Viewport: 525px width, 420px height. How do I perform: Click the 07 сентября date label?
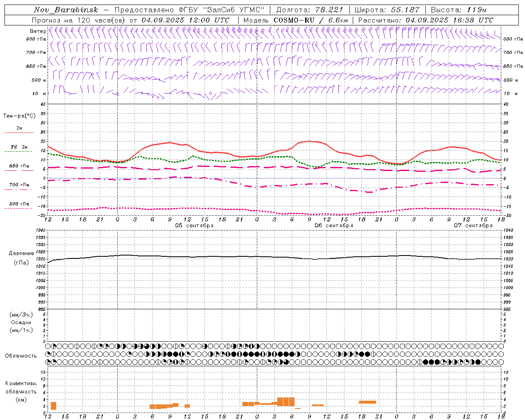pyautogui.click(x=473, y=226)
